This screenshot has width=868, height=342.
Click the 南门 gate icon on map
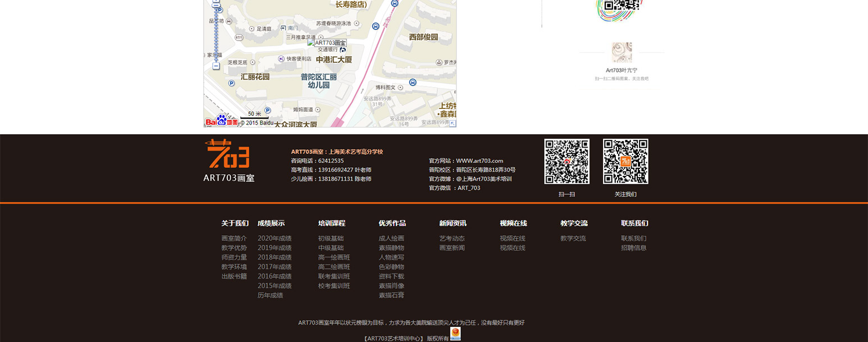(284, 28)
